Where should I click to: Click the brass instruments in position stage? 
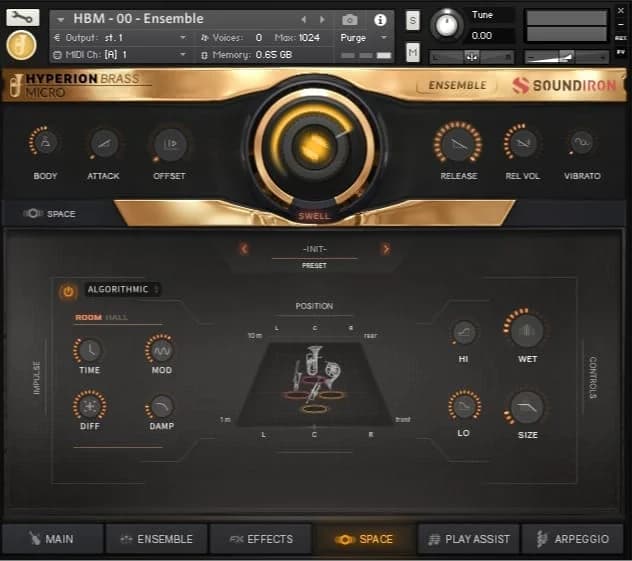[314, 375]
